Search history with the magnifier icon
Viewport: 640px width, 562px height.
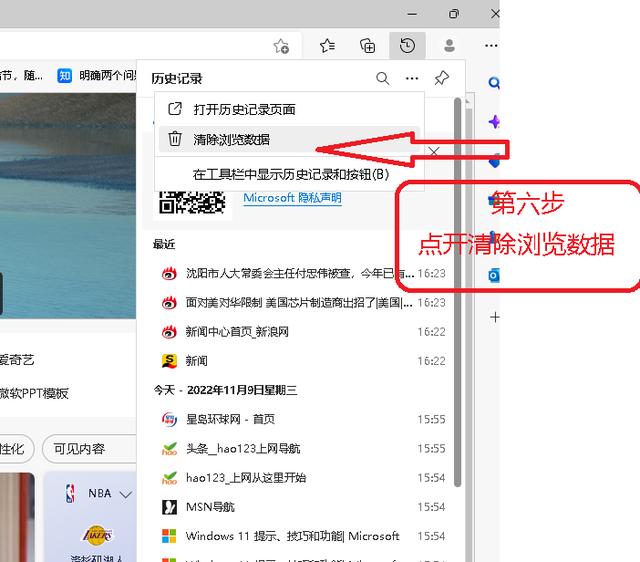[x=382, y=78]
